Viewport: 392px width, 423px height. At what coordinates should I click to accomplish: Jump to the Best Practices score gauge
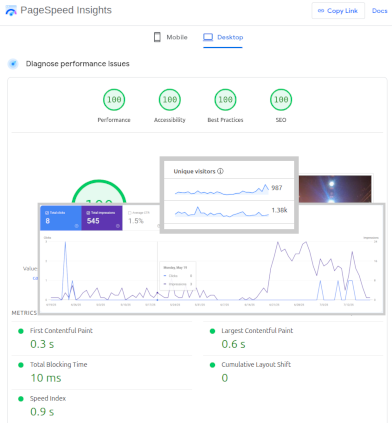(225, 100)
